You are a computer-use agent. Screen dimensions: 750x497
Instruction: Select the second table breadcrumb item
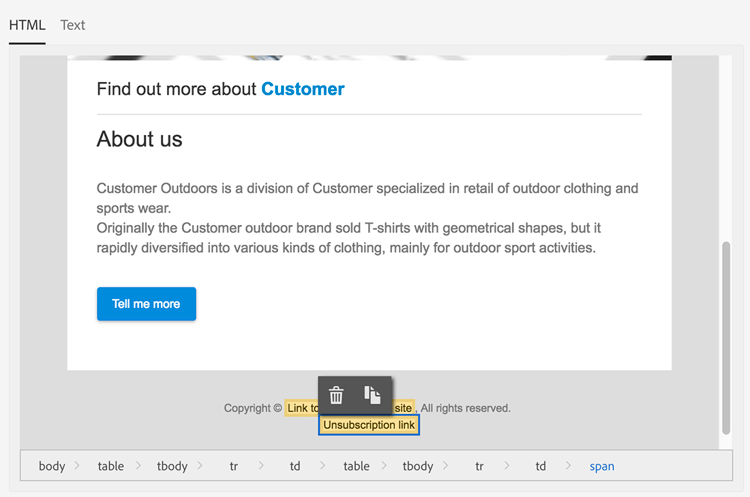pyautogui.click(x=357, y=466)
